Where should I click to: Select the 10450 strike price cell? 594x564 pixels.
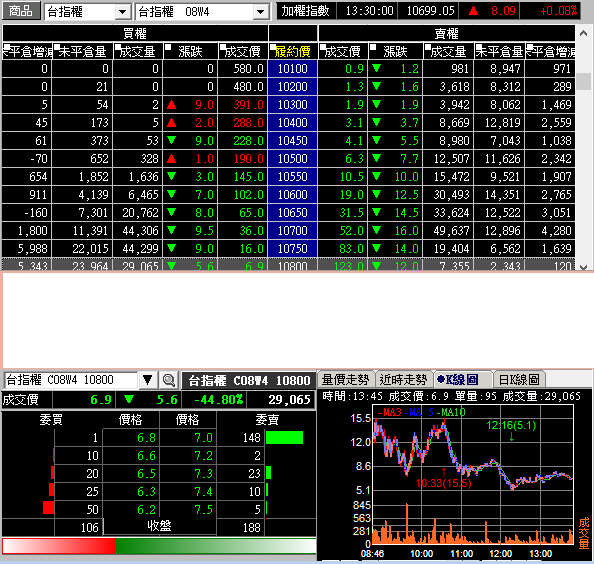[x=292, y=141]
